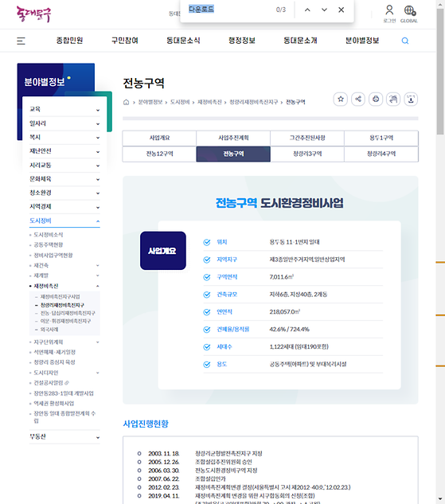
Task: Open 외국사례 sidebar link
Action: point(49,330)
